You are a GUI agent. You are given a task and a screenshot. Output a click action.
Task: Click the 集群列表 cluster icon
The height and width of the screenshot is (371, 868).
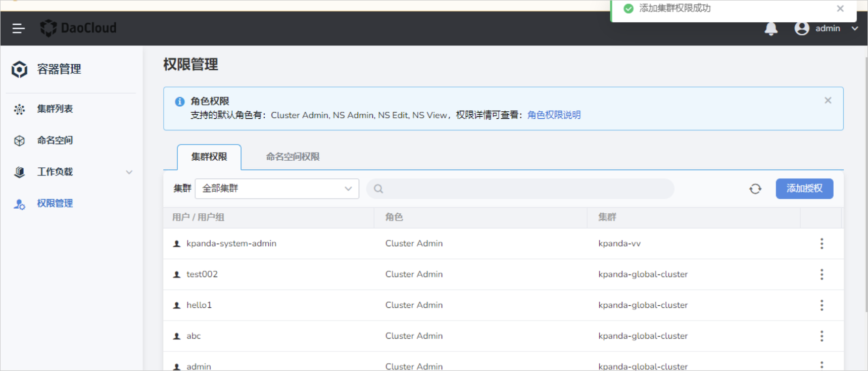19,109
